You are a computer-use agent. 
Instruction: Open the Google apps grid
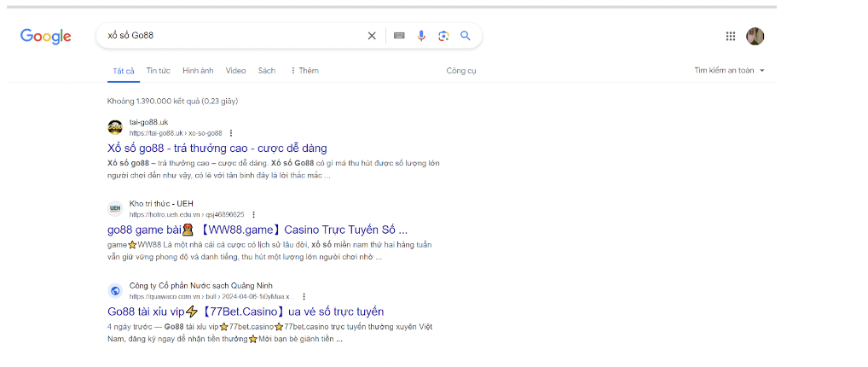tap(731, 37)
